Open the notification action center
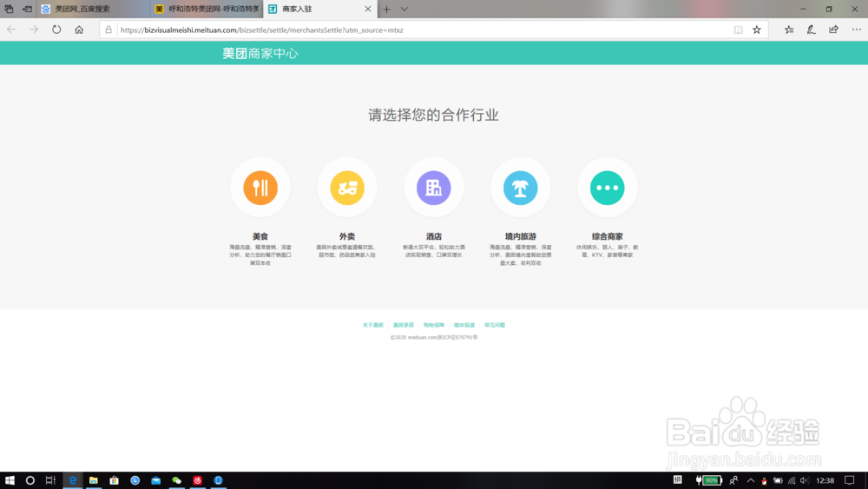Viewport: 868px width, 489px height. 849,480
